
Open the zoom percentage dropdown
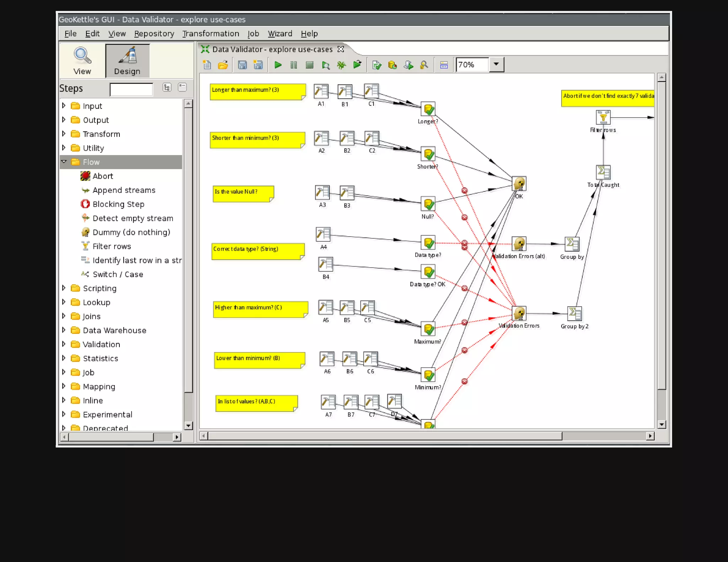click(x=496, y=65)
